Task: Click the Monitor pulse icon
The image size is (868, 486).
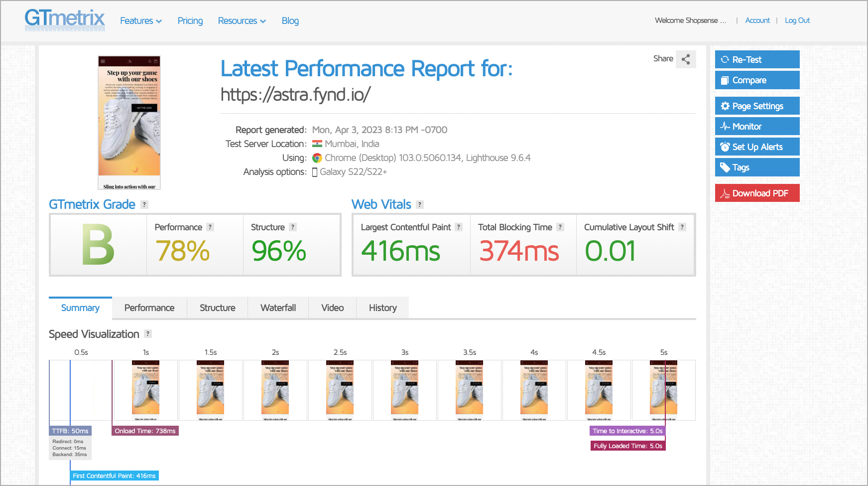Action: point(725,126)
